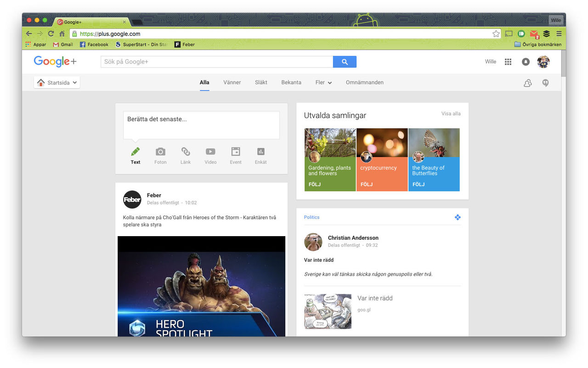Click the Google+ logo
This screenshot has width=588, height=368.
coord(55,62)
